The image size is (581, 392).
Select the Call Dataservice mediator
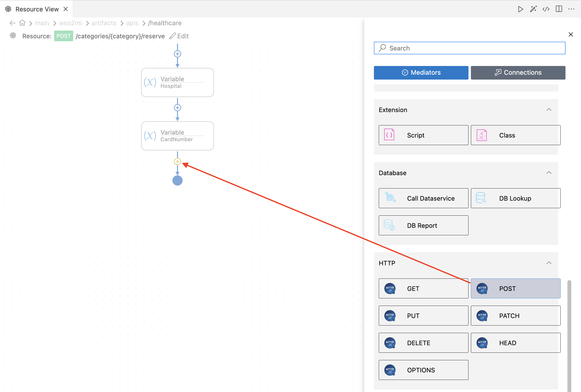tap(423, 198)
